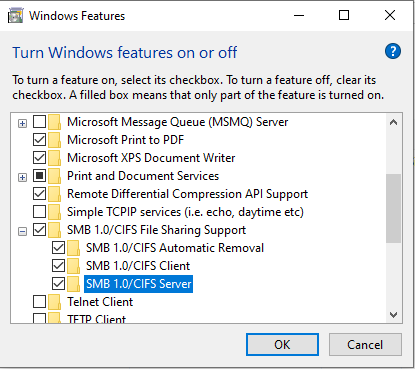Maximize the Windows Features window
The height and width of the screenshot is (369, 415).
344,15
